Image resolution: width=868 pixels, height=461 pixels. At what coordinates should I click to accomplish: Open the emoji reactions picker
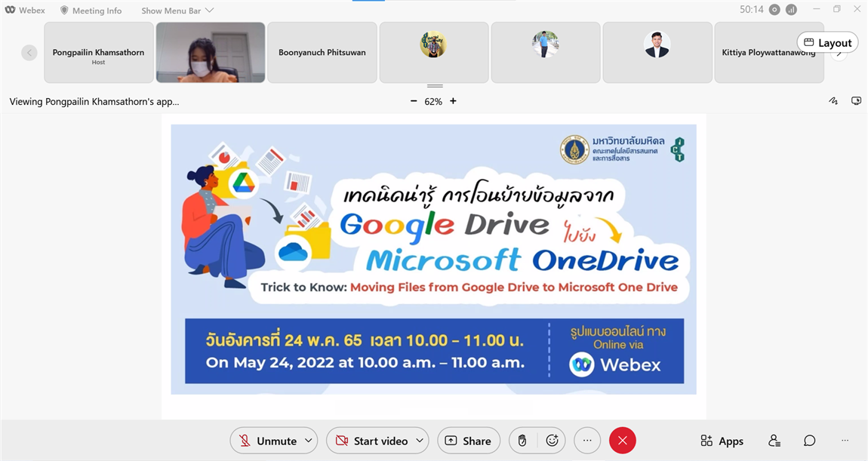(552, 441)
